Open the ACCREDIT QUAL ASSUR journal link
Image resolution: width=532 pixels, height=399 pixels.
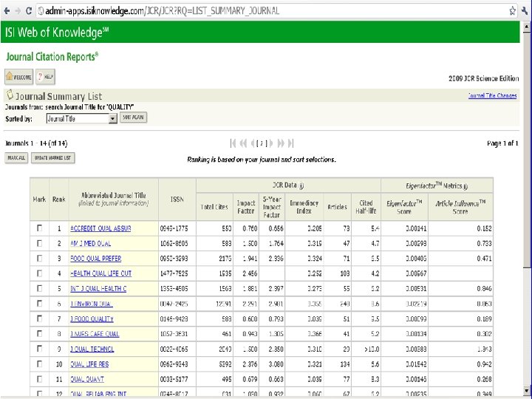pyautogui.click(x=100, y=228)
